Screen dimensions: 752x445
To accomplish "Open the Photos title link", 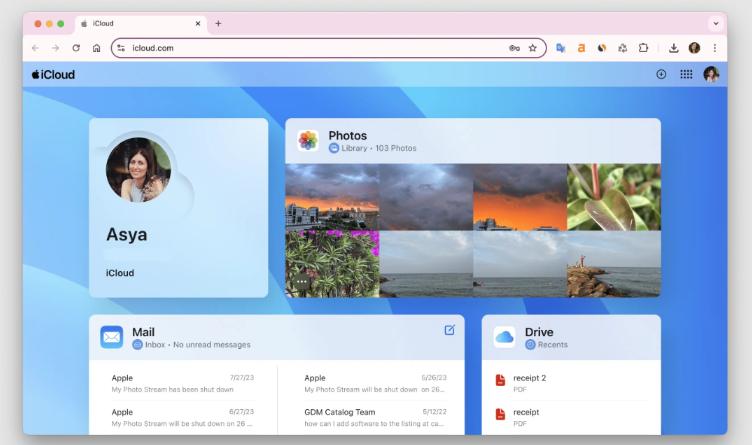I will 348,136.
